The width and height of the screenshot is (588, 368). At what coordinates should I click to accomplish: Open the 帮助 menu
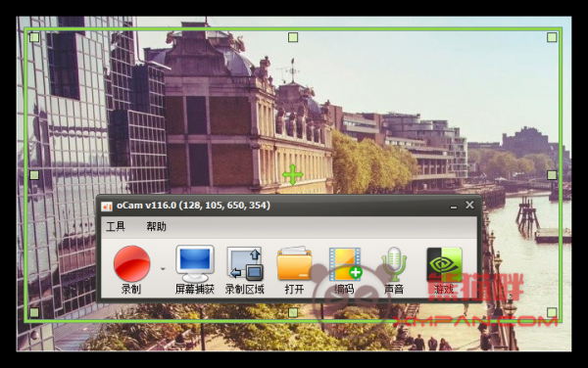[x=157, y=226]
